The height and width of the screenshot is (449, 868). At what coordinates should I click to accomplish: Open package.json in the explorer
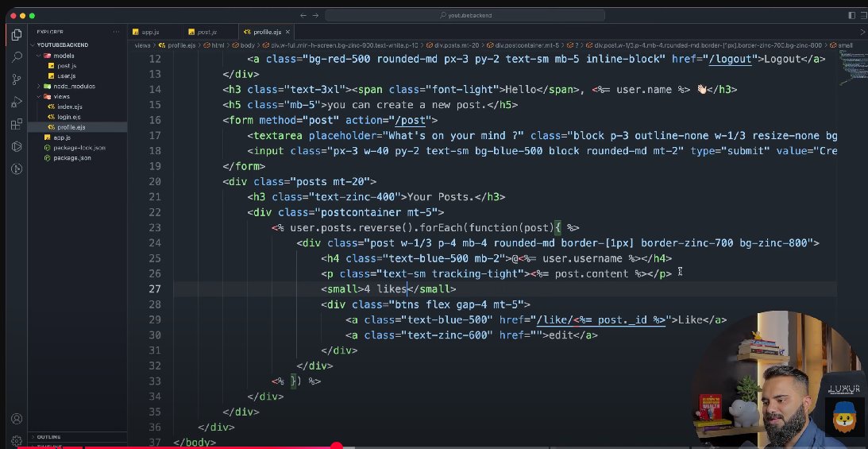72,158
